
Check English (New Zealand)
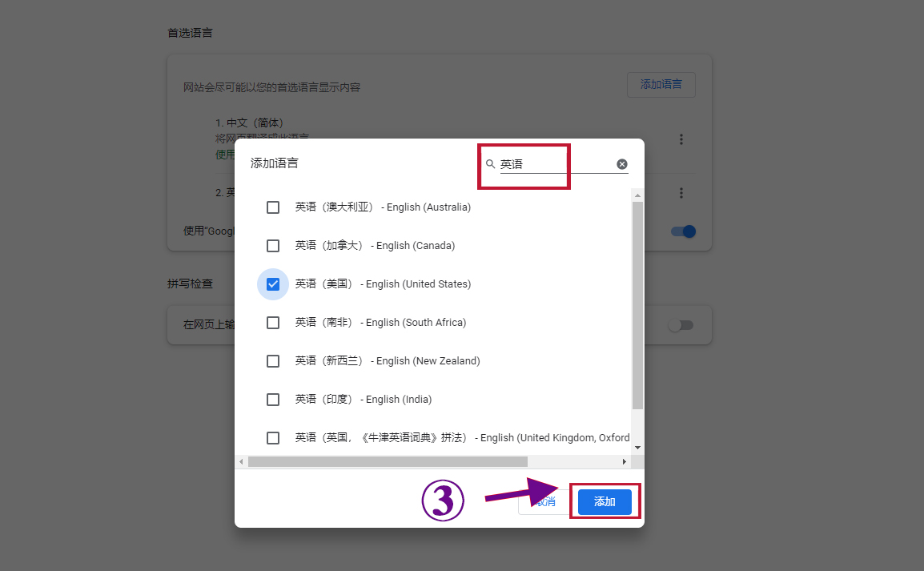click(x=273, y=360)
